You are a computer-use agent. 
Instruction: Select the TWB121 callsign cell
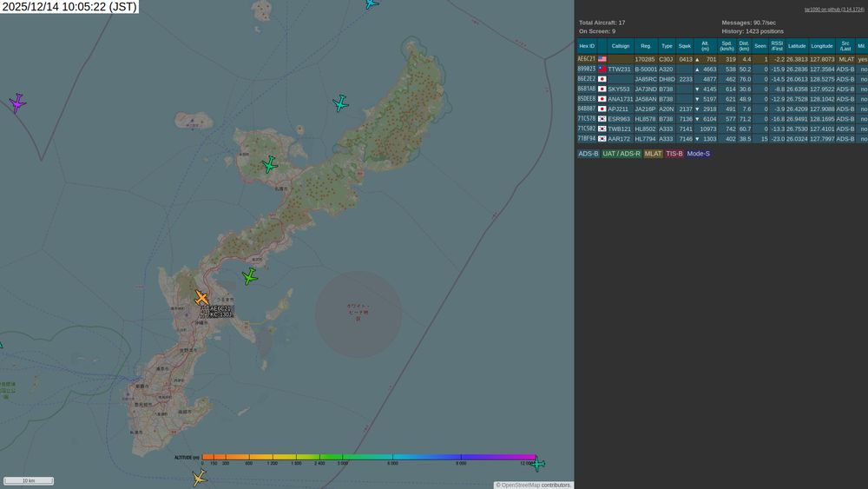619,129
